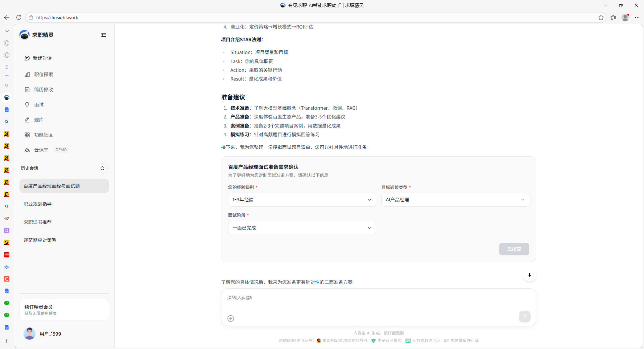This screenshot has width=644, height=349.
Task: Open the favorites list icon
Action: coord(613,17)
